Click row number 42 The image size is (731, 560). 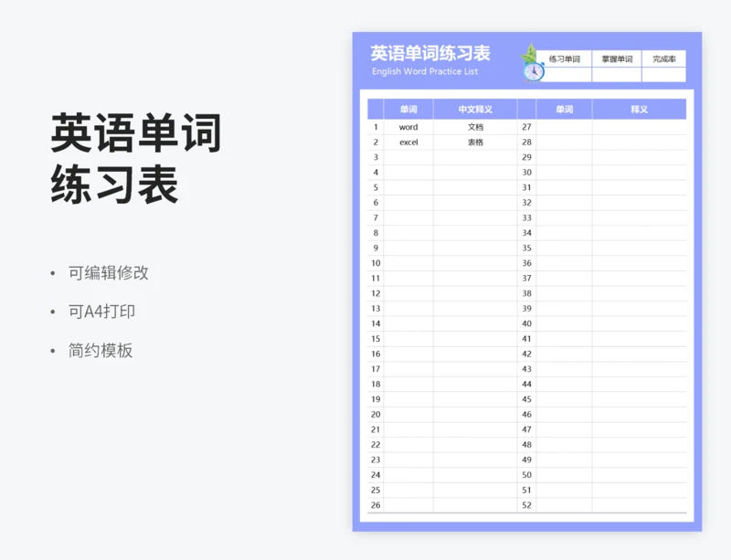pyautogui.click(x=527, y=354)
